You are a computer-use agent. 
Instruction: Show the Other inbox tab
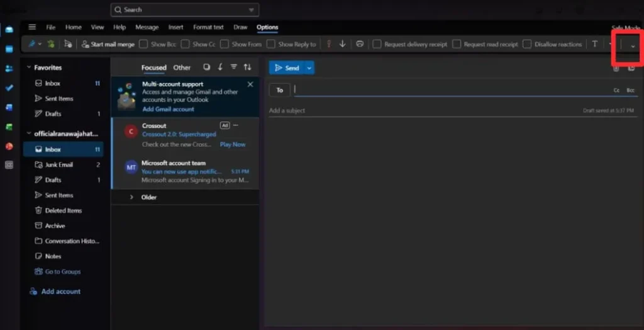pos(182,67)
